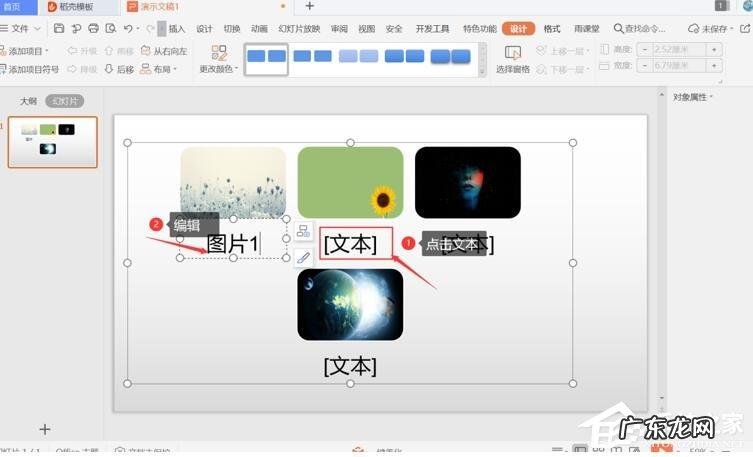
Task: Open the 布局 dropdown
Action: pyautogui.click(x=159, y=69)
